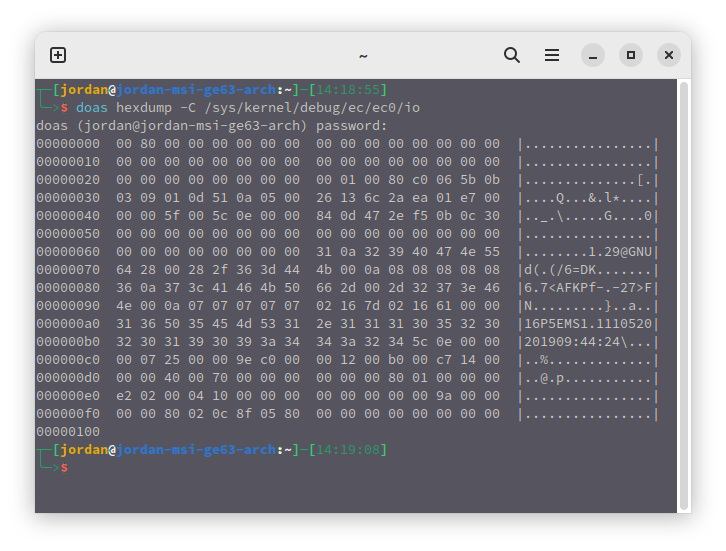Click offset 000000f0 in hexdump
The width and height of the screenshot is (726, 551).
(68, 413)
